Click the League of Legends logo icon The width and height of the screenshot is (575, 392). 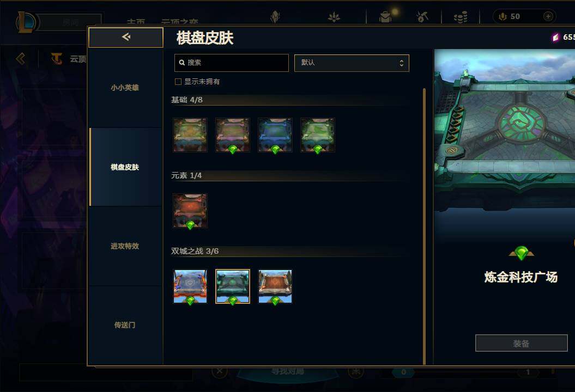click(26, 22)
